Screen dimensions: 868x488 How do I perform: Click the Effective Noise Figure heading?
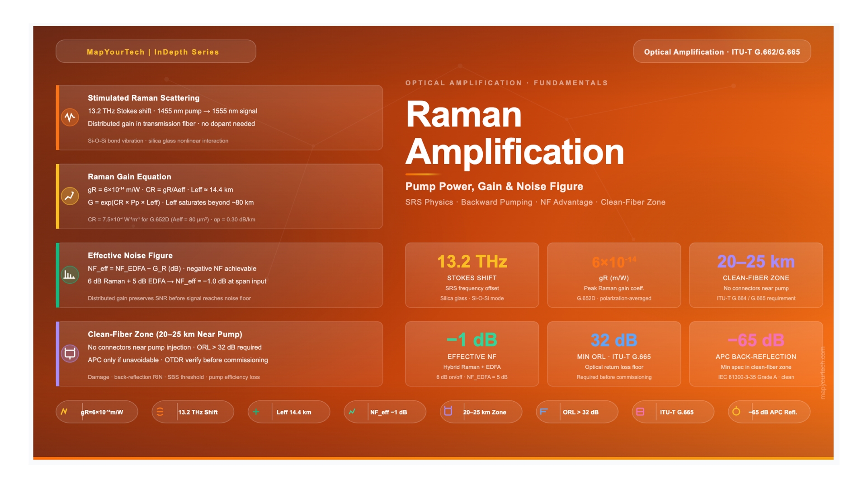tap(130, 255)
